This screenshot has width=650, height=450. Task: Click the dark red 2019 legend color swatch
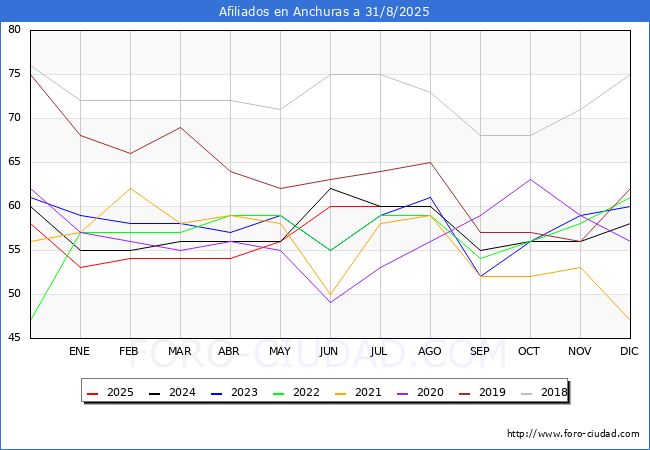(x=465, y=393)
